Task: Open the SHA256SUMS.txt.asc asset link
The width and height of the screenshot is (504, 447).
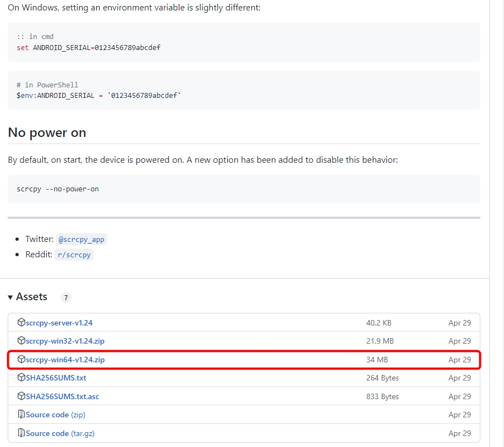Action: (x=62, y=396)
